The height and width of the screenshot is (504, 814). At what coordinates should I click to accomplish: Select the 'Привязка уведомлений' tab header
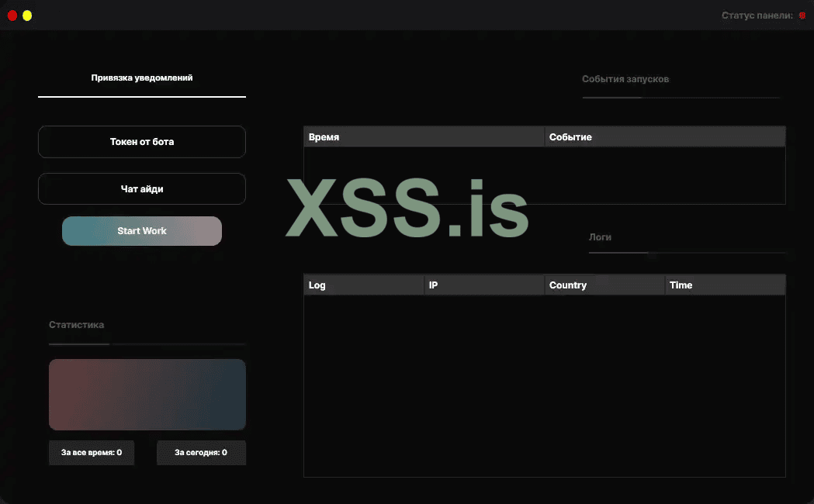click(142, 78)
